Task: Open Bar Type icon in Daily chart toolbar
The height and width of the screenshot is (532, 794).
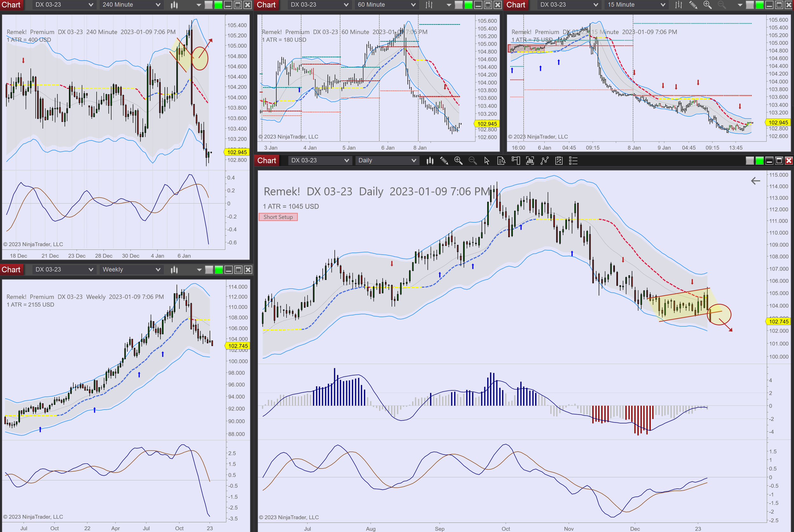Action: click(430, 161)
